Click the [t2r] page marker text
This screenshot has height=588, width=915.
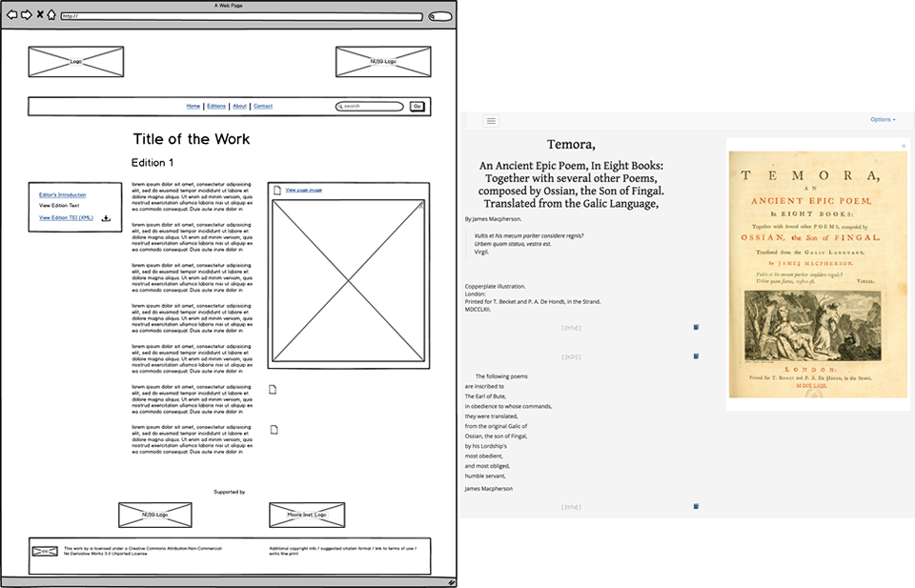click(571, 356)
